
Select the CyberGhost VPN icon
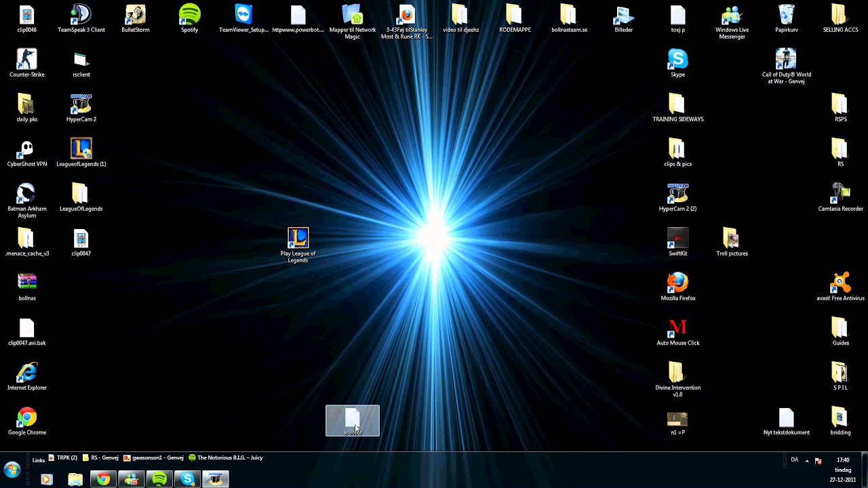(x=27, y=153)
